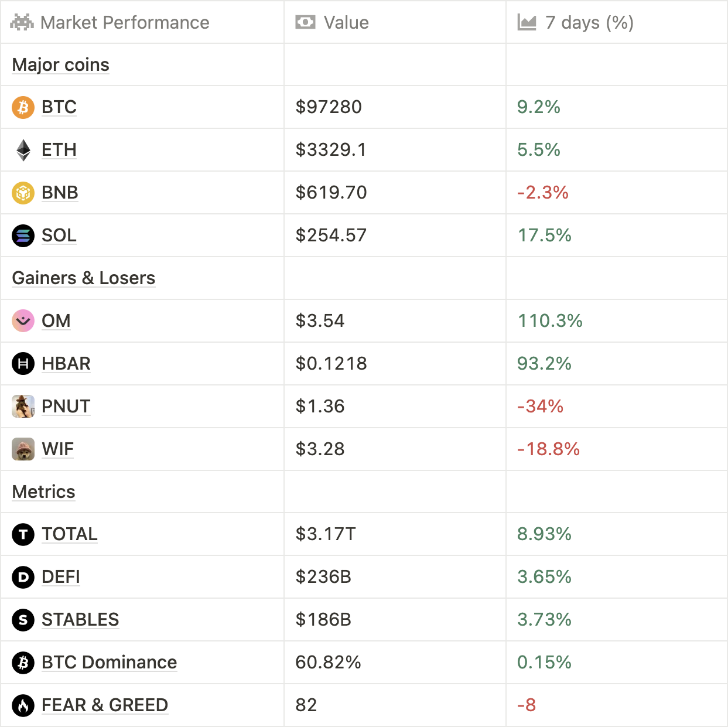This screenshot has width=728, height=727.
Task: Click the black HBAR icon
Action: tap(23, 364)
